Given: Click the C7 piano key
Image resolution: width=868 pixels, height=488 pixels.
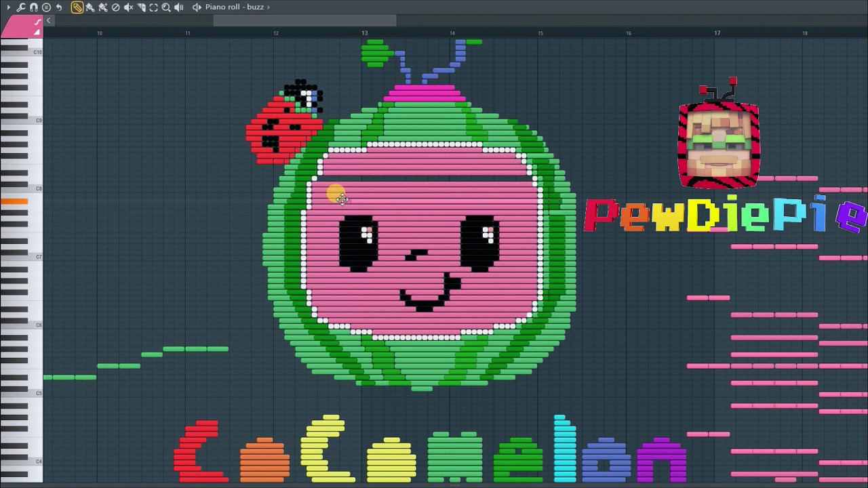Looking at the screenshot, I should coord(22,257).
